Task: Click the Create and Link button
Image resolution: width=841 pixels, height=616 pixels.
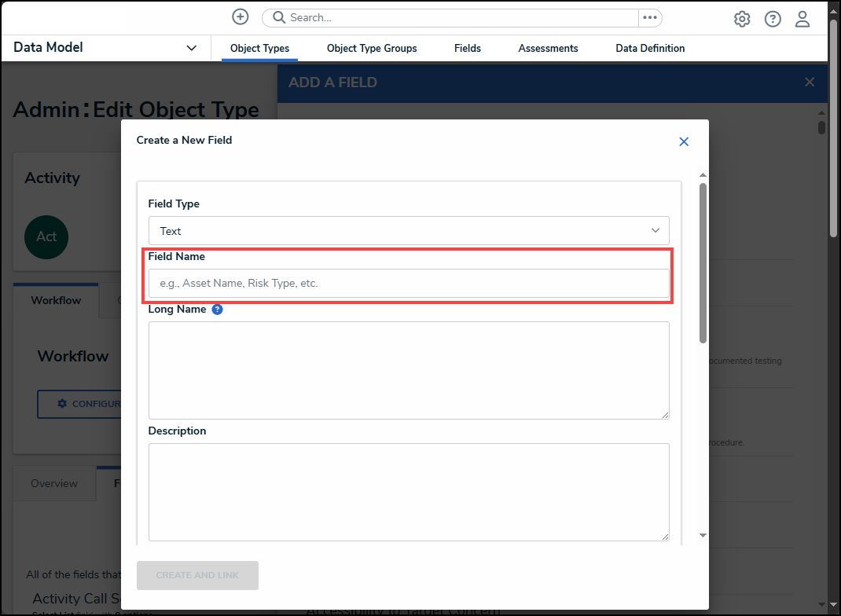Action: [x=197, y=575]
